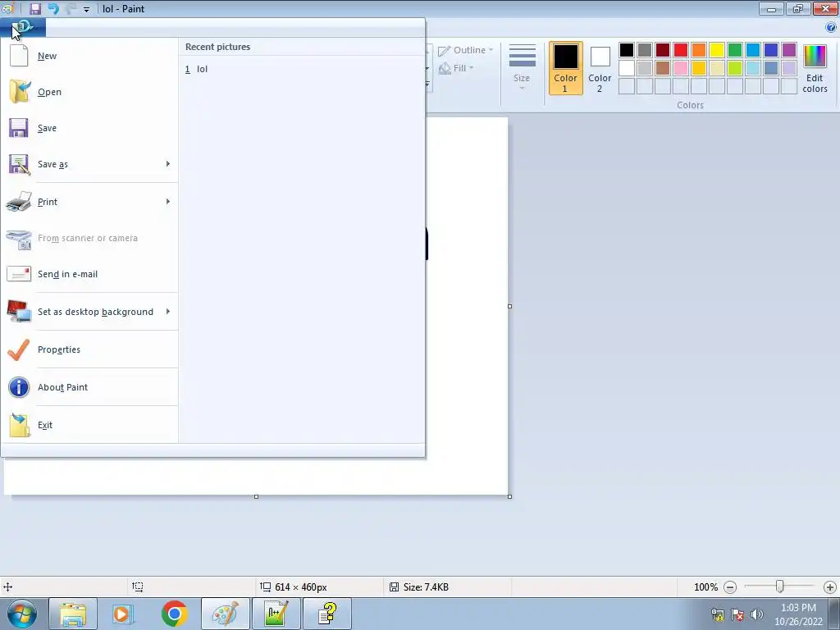Pick the orange color swatch
Screen dimensions: 840x630
(x=699, y=50)
